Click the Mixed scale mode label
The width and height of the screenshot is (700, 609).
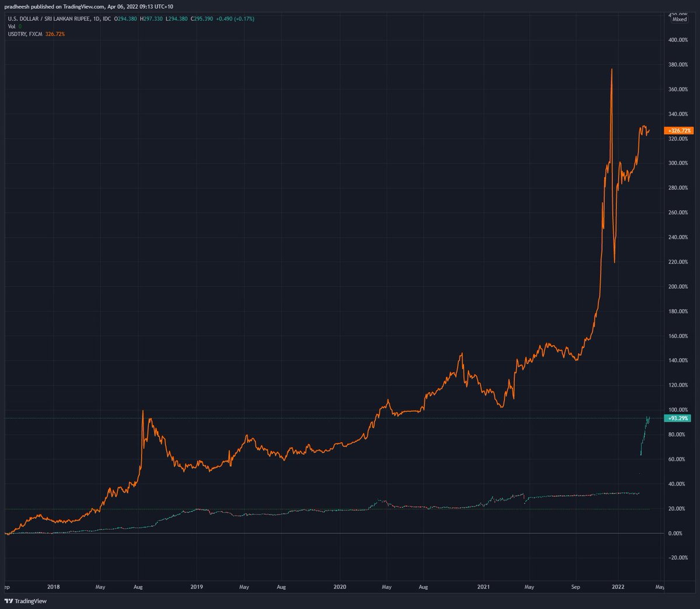pos(680,19)
